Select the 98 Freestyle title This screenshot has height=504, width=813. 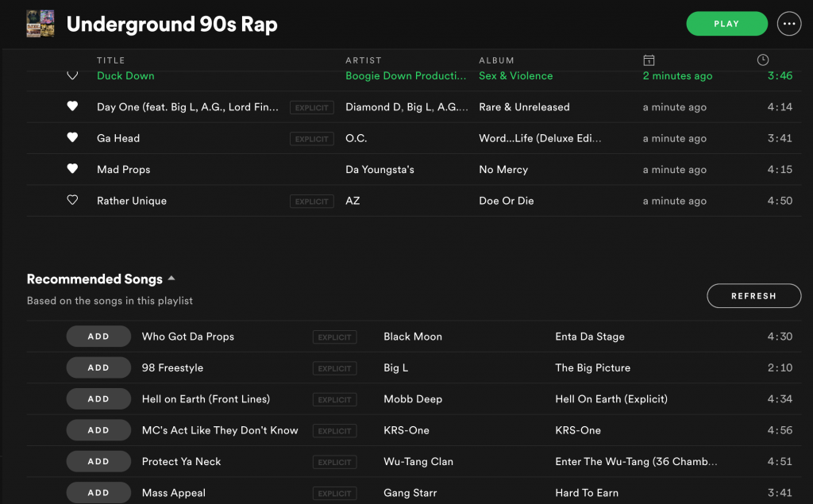tap(172, 367)
